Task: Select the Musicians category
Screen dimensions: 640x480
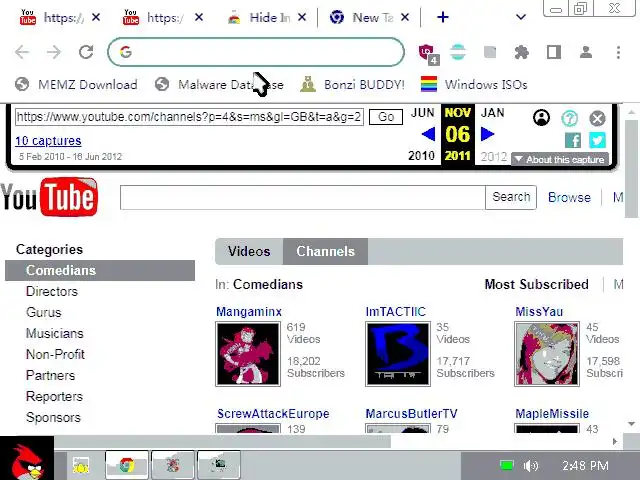Action: (x=54, y=333)
